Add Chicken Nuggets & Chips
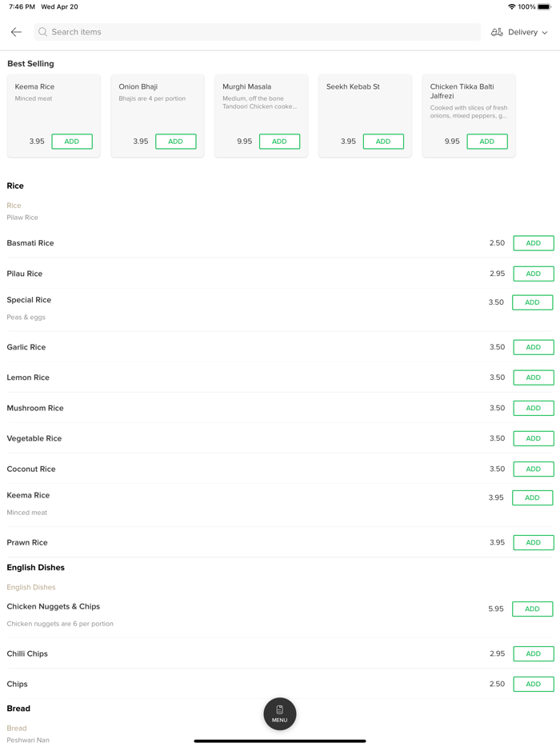This screenshot has width=560, height=747. (532, 609)
